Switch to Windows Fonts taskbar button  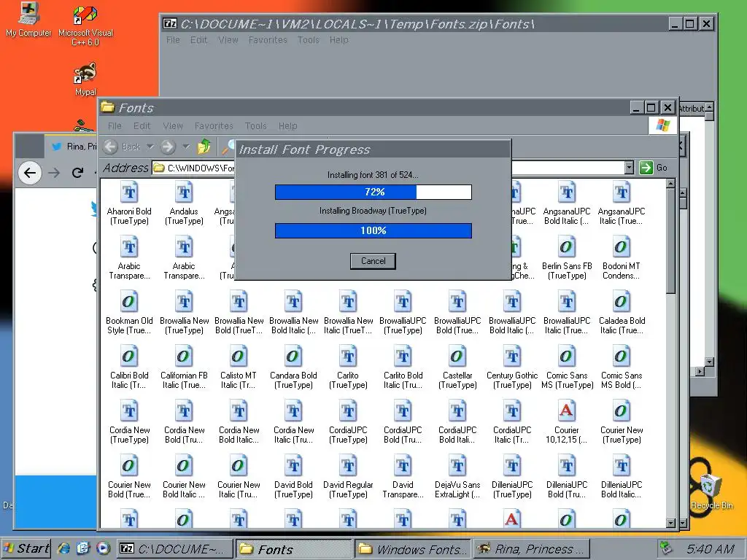coord(413,549)
